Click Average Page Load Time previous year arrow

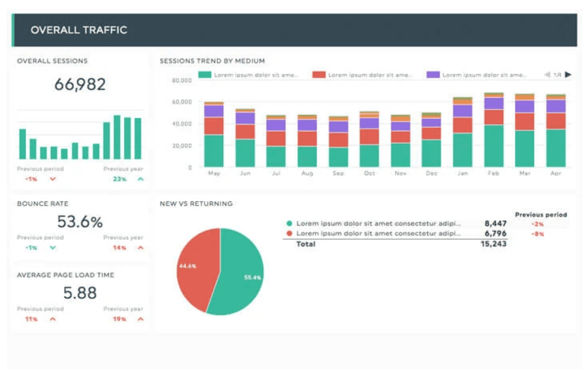tap(140, 319)
